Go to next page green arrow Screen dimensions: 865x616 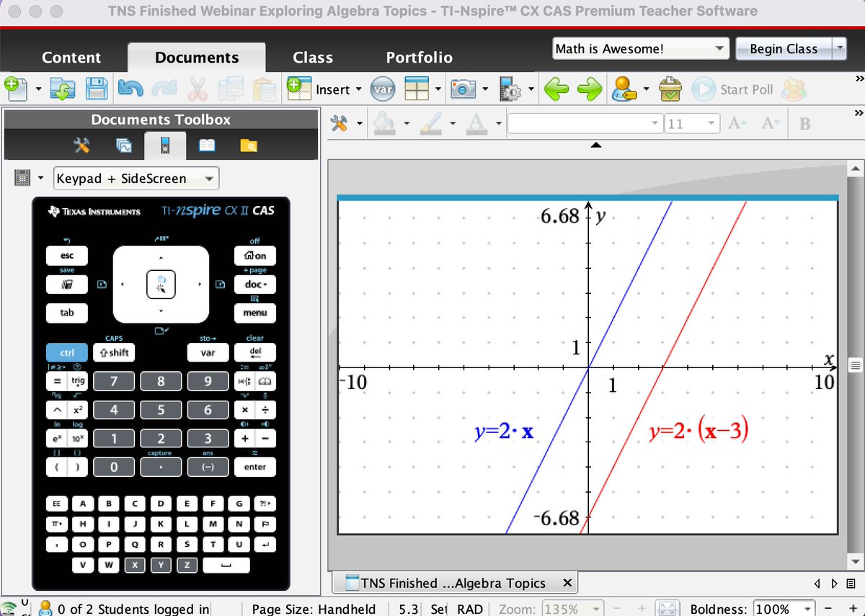[590, 89]
